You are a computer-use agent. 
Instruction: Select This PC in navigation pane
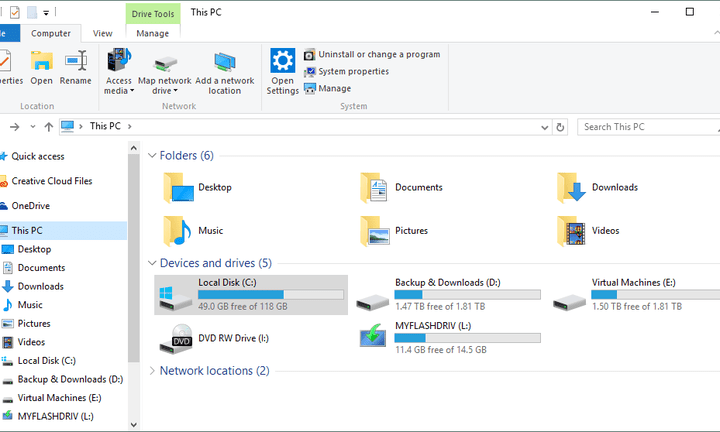63,230
